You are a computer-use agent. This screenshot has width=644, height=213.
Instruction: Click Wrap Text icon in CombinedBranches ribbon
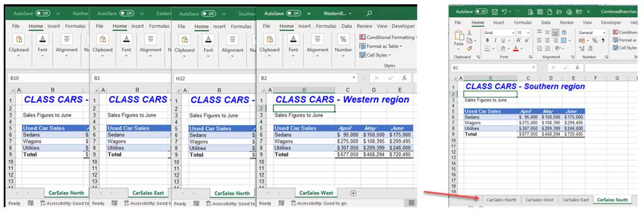click(x=564, y=33)
